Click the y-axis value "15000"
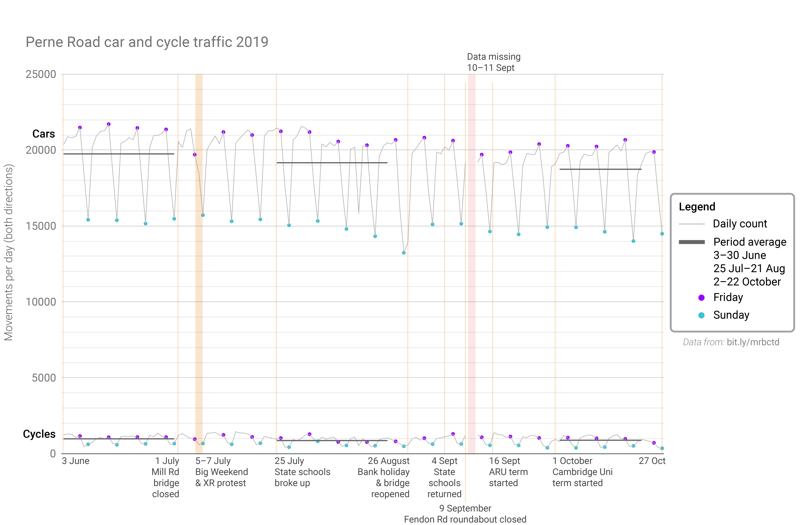The width and height of the screenshot is (812, 525). (41, 226)
